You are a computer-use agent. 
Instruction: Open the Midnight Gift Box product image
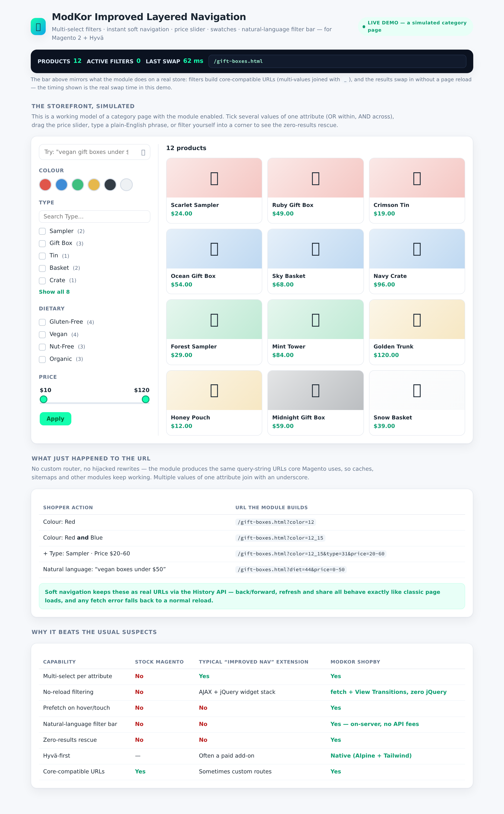[315, 390]
